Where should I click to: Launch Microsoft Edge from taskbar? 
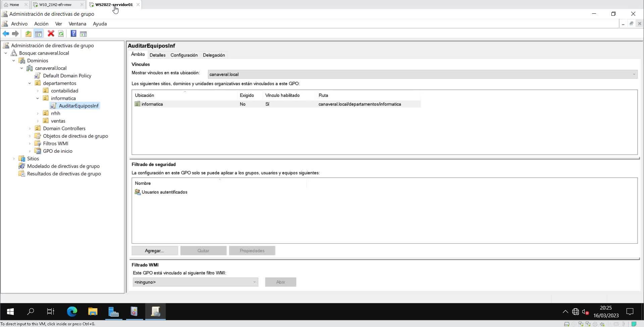[x=72, y=312]
